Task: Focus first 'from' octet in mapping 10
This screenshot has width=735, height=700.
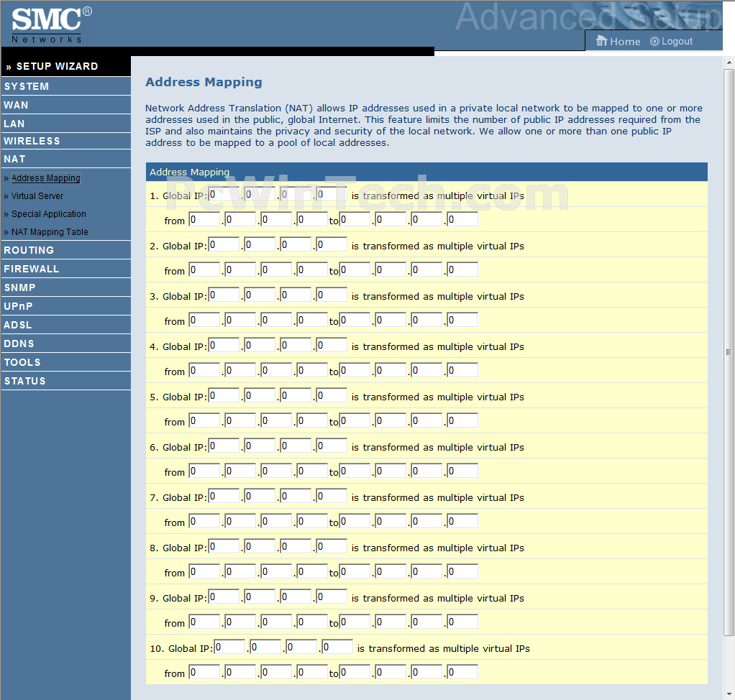Action: [204, 673]
